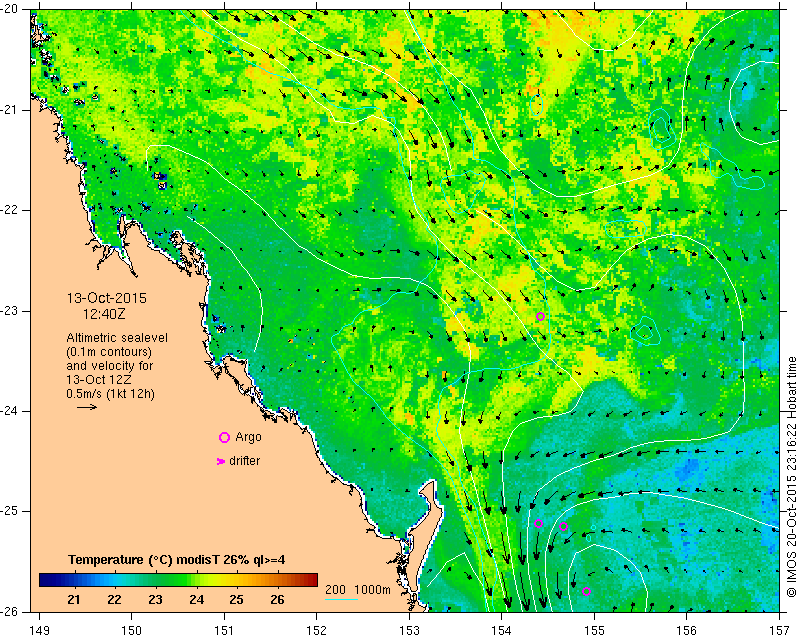Click the 25 temperature scale label

(236, 599)
